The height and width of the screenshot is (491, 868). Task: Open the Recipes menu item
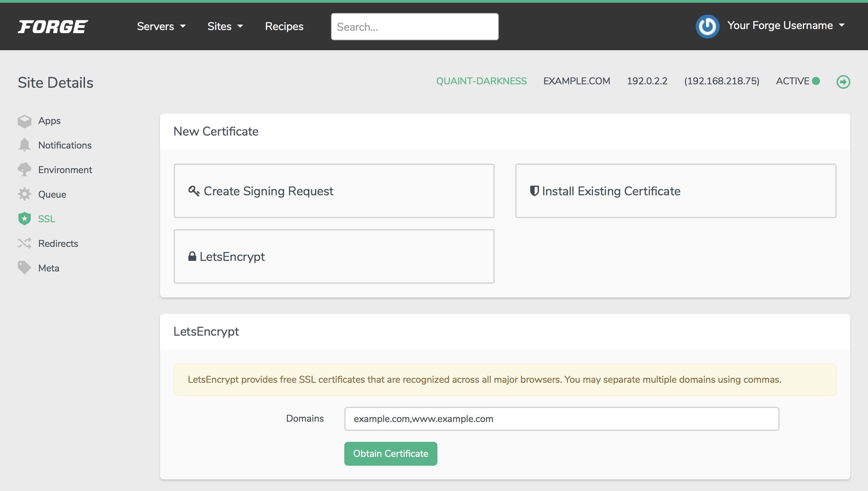pos(284,26)
